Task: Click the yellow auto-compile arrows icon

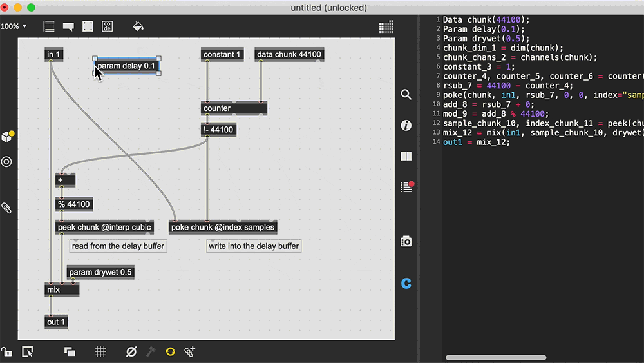Action: tap(170, 351)
